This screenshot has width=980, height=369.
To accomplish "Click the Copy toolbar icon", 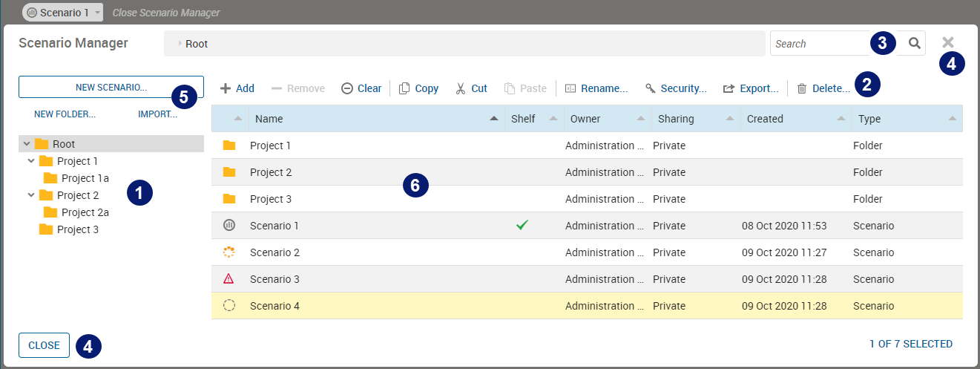I will (404, 88).
